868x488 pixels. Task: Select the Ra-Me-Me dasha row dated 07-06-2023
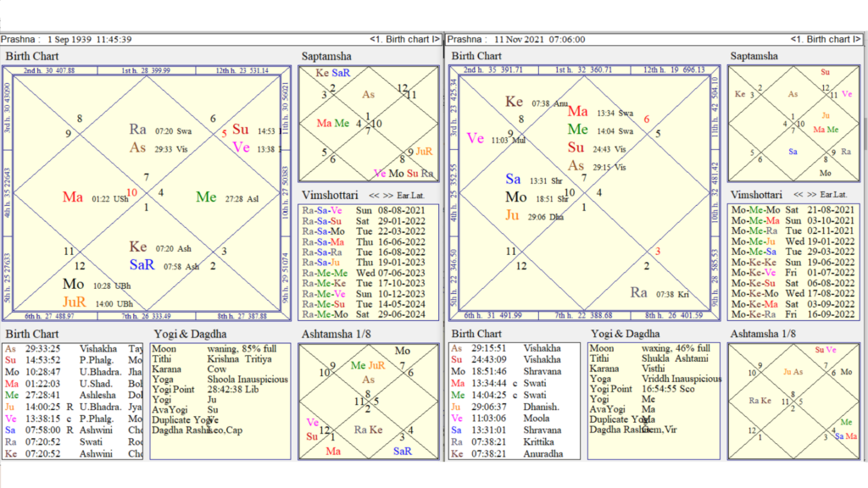pos(364,273)
